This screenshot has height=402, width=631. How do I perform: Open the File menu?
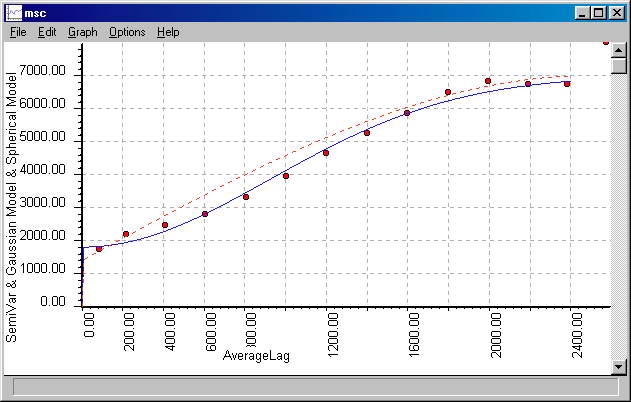tap(18, 32)
